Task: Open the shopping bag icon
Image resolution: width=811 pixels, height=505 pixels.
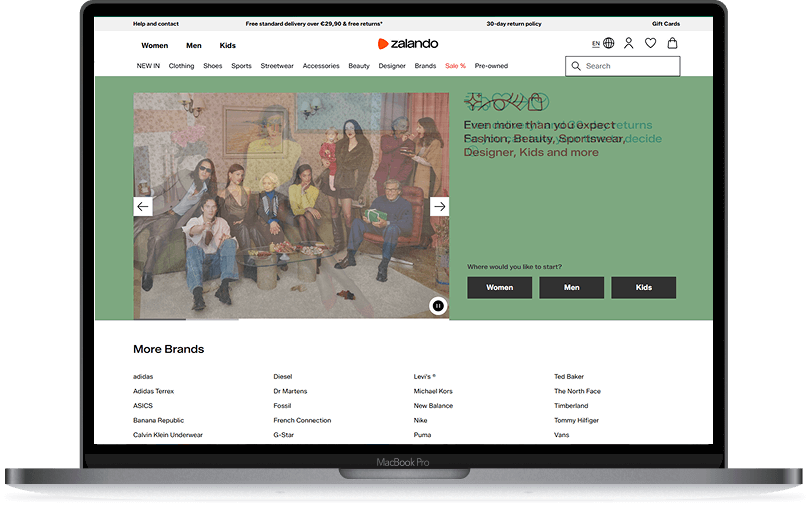Action: point(672,43)
